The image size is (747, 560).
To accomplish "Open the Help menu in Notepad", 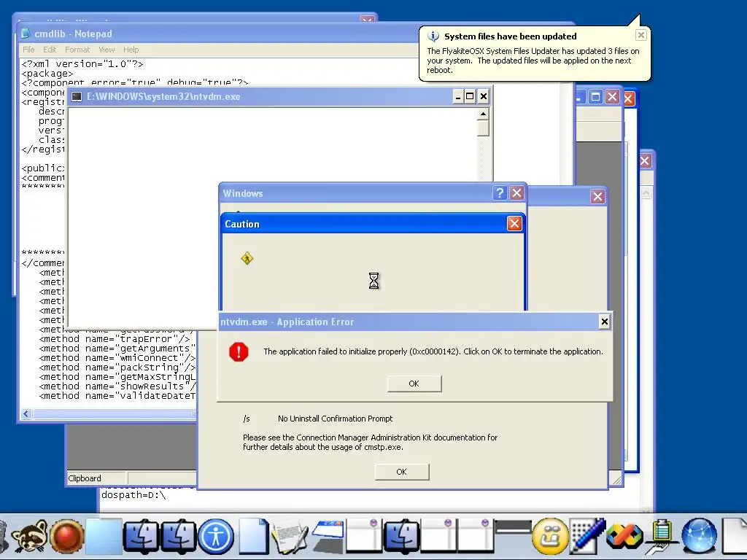I will [x=131, y=50].
